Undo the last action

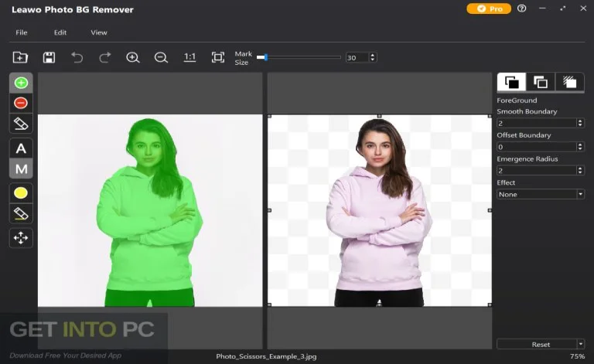77,57
